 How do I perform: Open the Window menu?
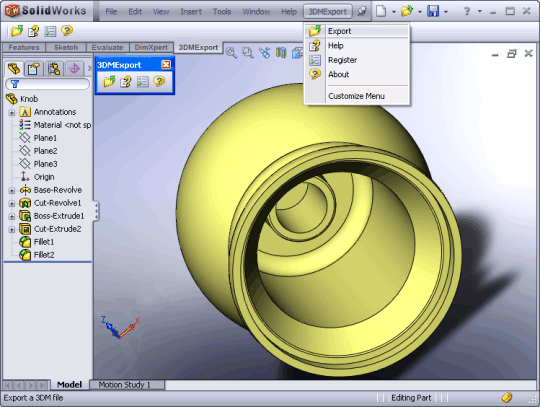pyautogui.click(x=256, y=12)
